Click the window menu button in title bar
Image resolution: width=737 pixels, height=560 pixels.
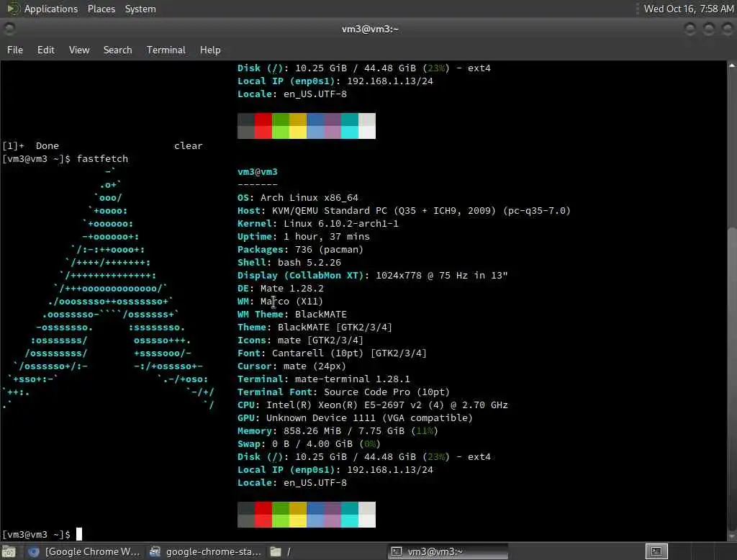pyautogui.click(x=9, y=30)
